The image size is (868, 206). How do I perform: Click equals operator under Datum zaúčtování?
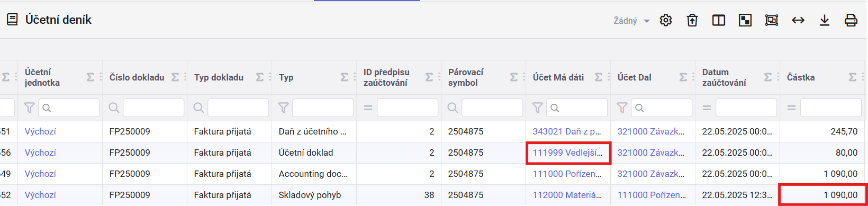click(707, 108)
